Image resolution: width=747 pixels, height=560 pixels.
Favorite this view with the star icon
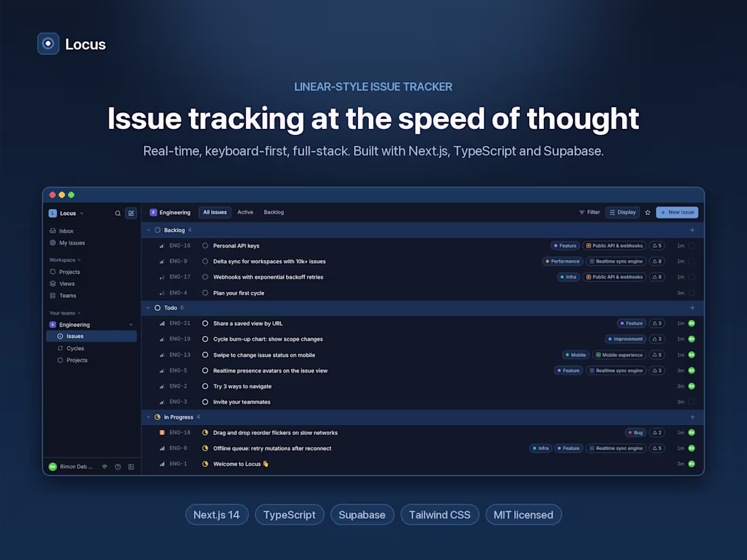tap(648, 213)
